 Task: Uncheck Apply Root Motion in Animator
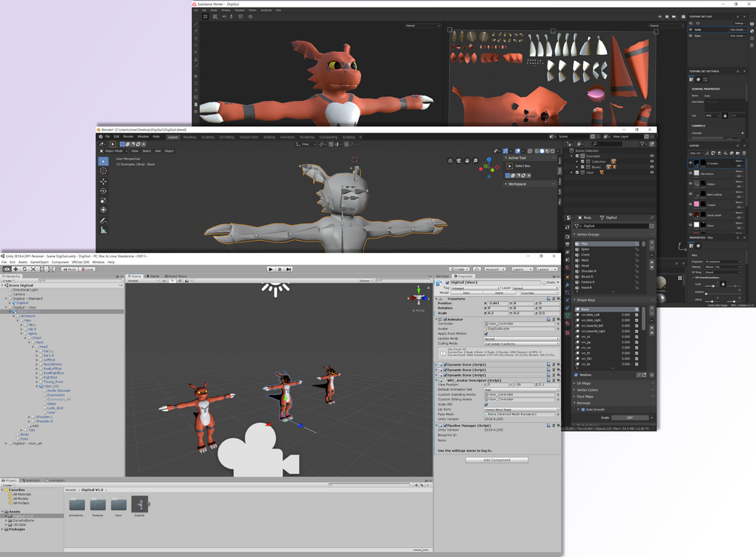pyautogui.click(x=486, y=333)
